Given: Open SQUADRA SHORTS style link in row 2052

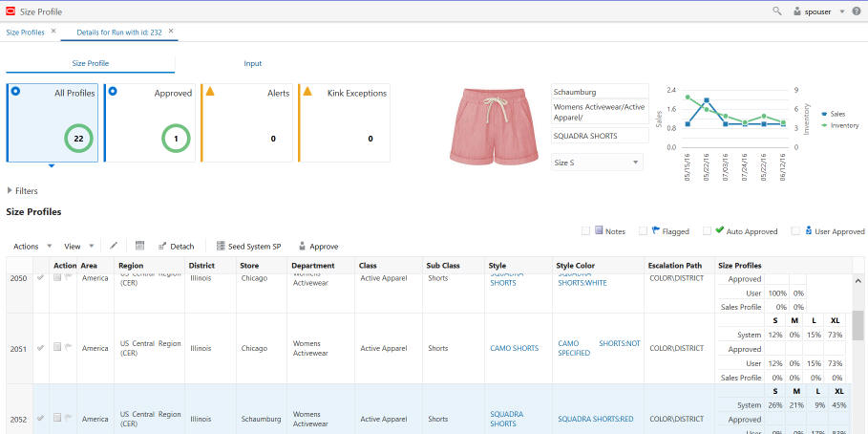Looking at the screenshot, I should click(x=506, y=419).
